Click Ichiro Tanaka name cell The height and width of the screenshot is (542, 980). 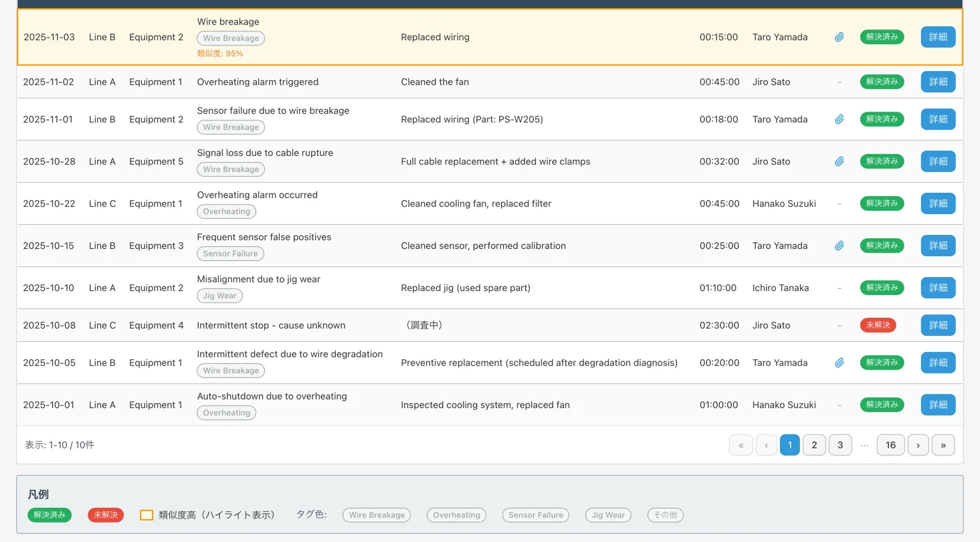click(x=781, y=288)
